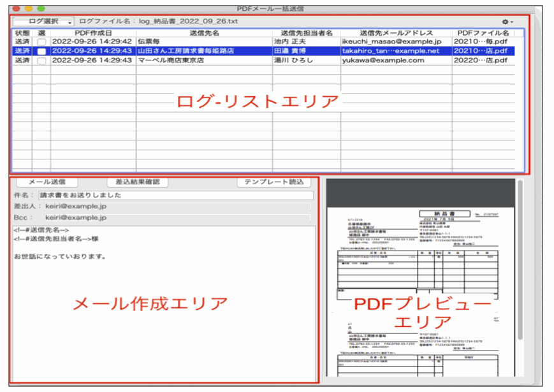The image size is (554, 392).
Task: Open the gear settings menu
Action: (507, 22)
